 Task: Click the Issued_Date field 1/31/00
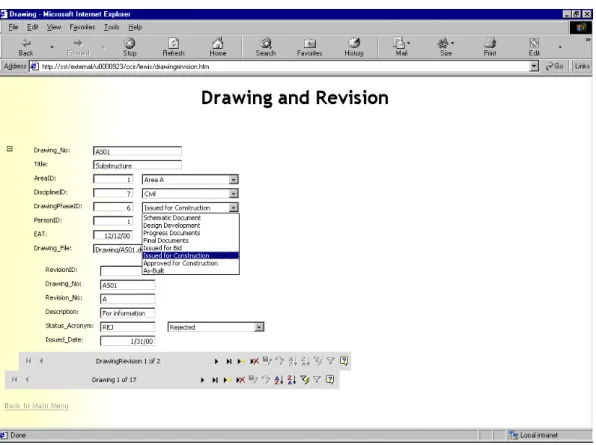[127, 341]
